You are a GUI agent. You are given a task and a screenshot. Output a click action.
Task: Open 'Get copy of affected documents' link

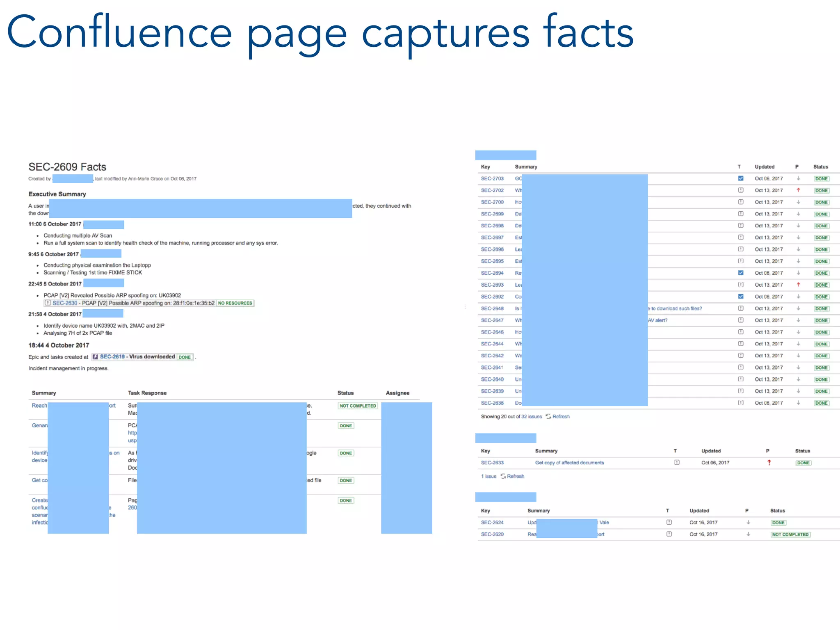(569, 463)
